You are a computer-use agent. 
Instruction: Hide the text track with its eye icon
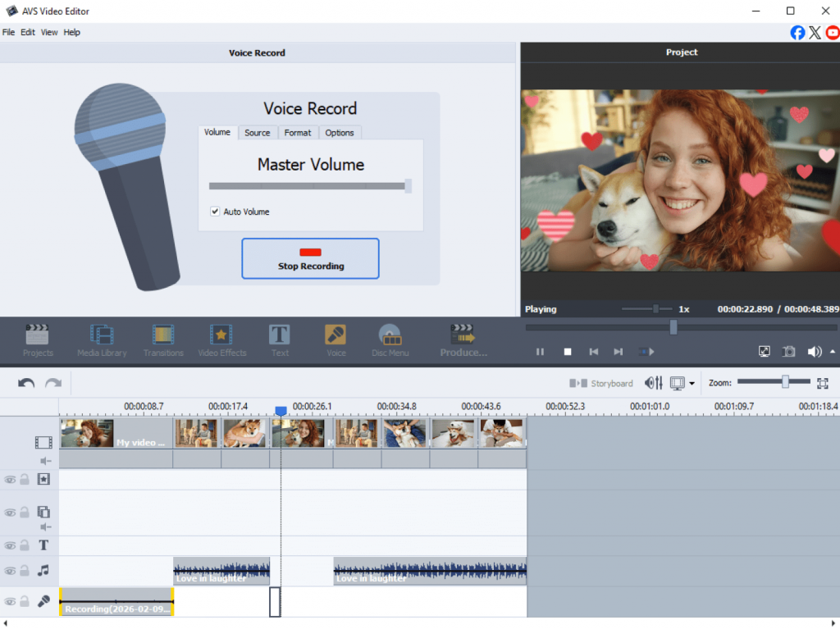pos(10,545)
